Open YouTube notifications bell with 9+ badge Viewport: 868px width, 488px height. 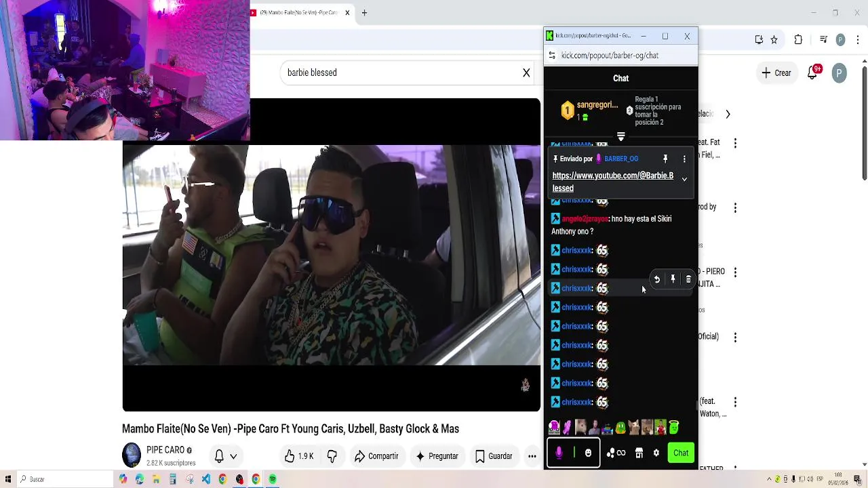coord(813,73)
